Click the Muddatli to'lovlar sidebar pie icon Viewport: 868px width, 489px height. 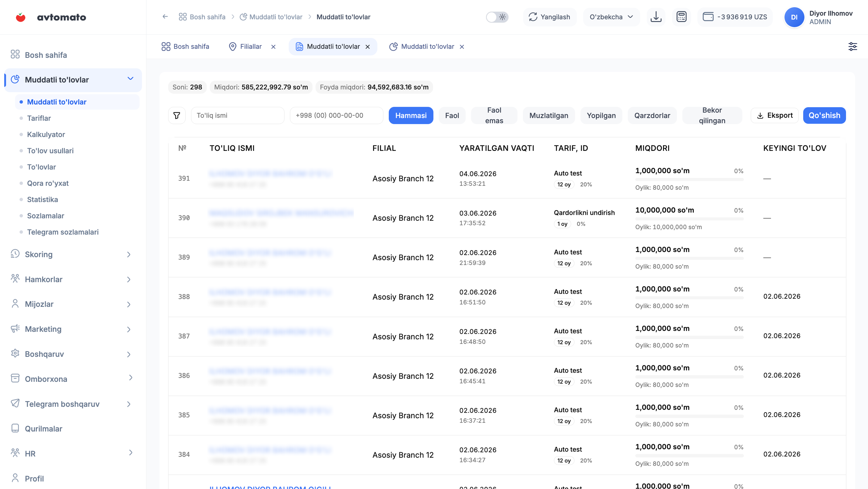(x=15, y=79)
